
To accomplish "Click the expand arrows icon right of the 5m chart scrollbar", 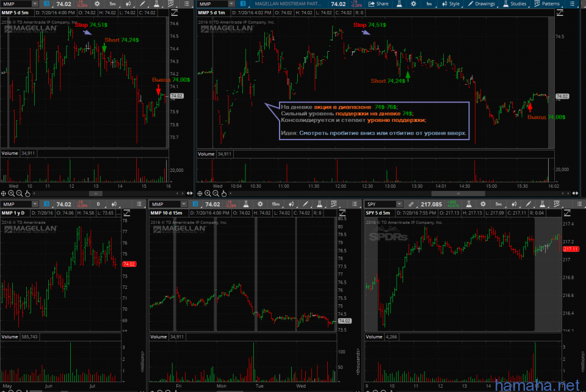I will (x=189, y=193).
